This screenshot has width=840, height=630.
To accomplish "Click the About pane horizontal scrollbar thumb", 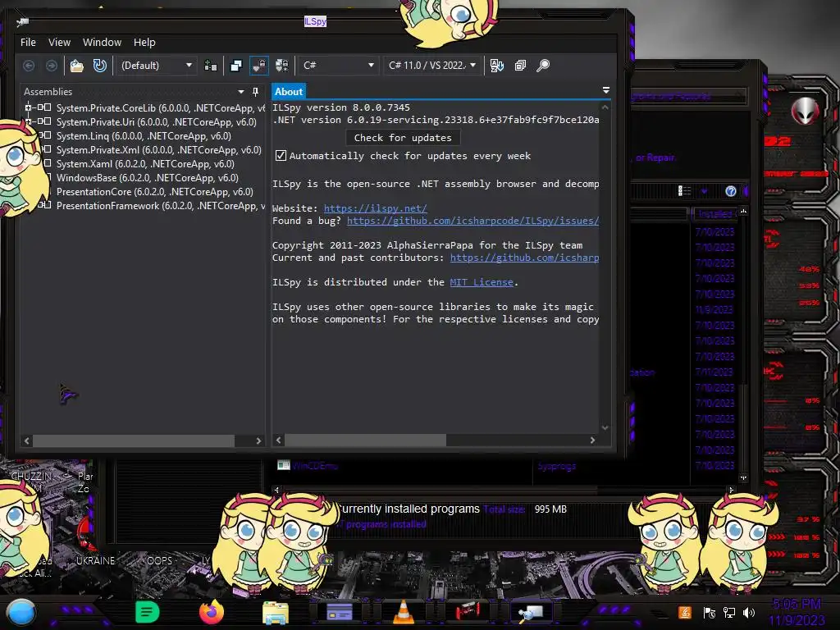I will pos(365,441).
